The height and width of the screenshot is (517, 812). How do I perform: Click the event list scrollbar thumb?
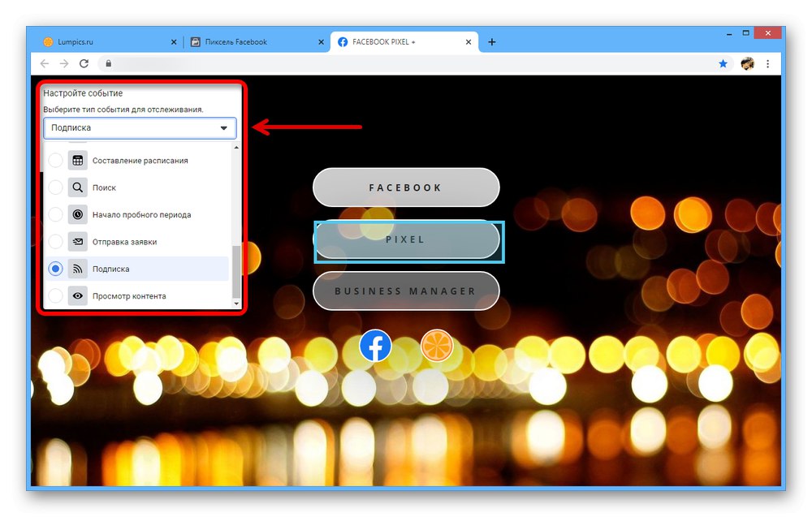(236, 272)
